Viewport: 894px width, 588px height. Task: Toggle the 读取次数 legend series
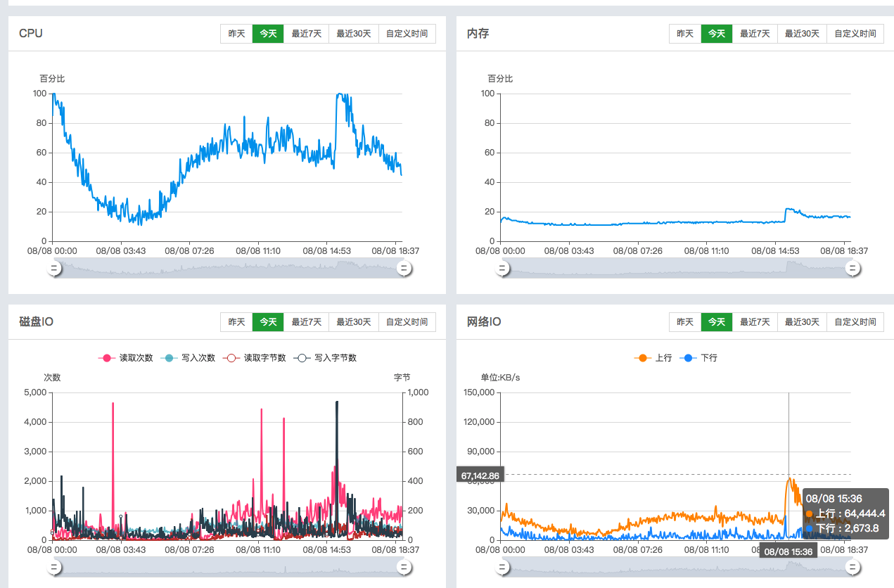(126, 358)
